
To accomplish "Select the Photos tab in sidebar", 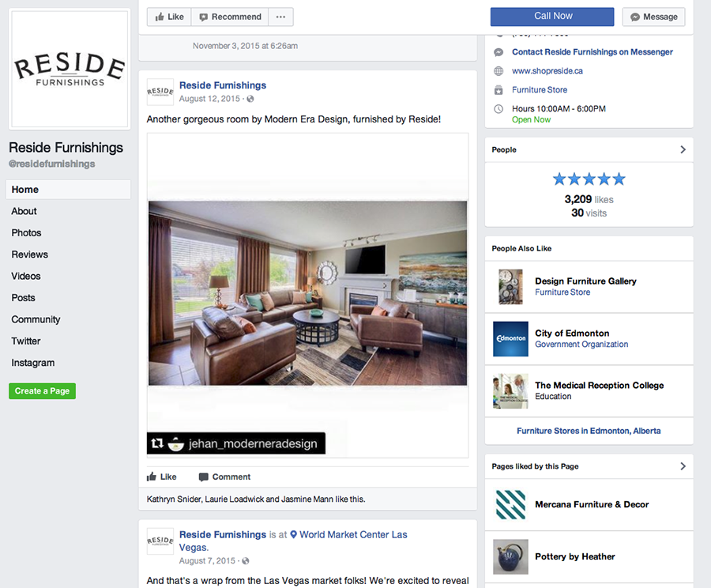I will tap(26, 232).
